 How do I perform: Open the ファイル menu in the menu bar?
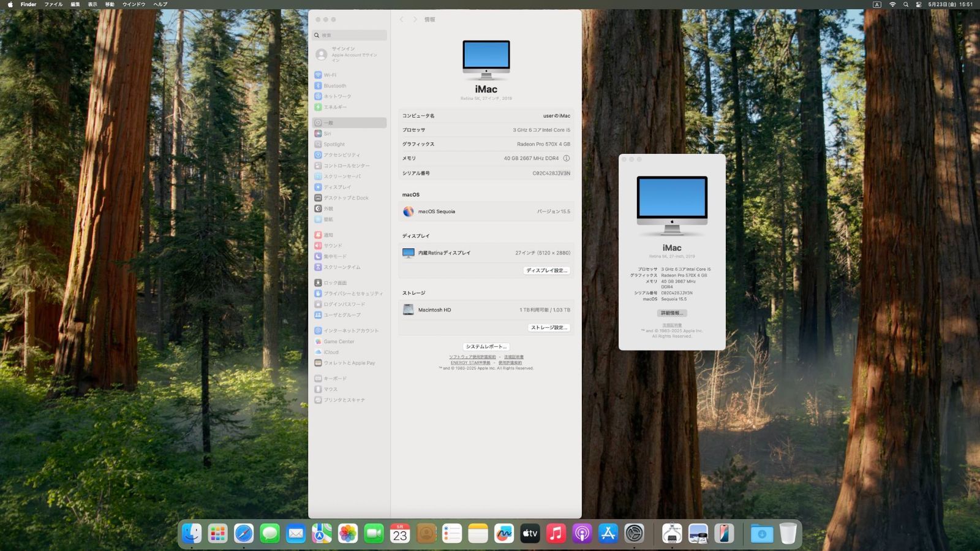click(53, 4)
